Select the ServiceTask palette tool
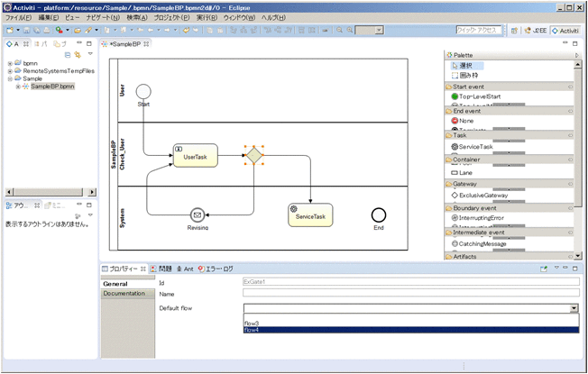 [x=475, y=146]
